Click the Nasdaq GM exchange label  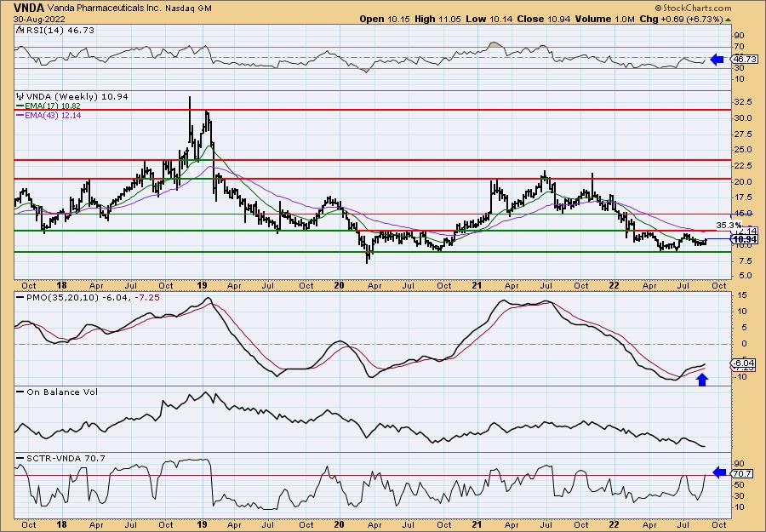188,9
